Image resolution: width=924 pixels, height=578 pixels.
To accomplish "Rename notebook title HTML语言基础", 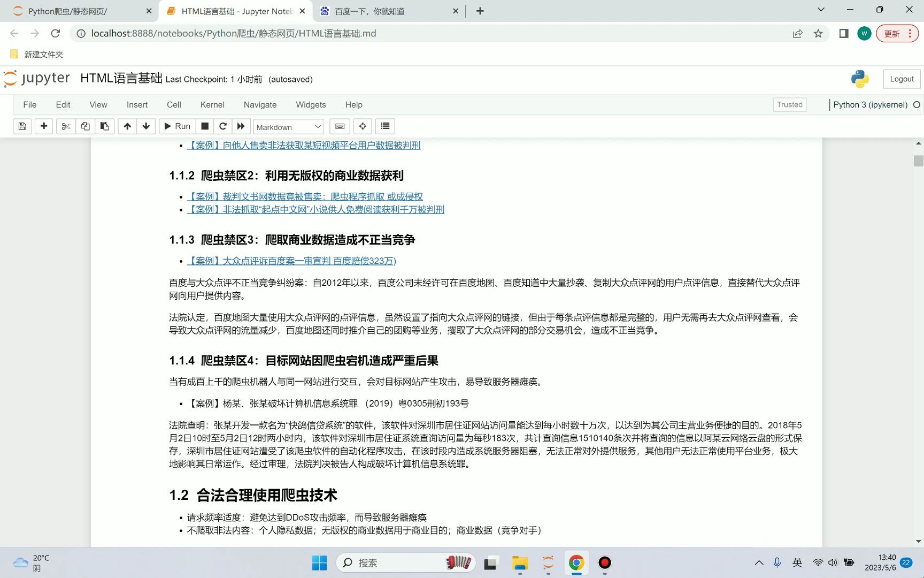I will (x=121, y=79).
